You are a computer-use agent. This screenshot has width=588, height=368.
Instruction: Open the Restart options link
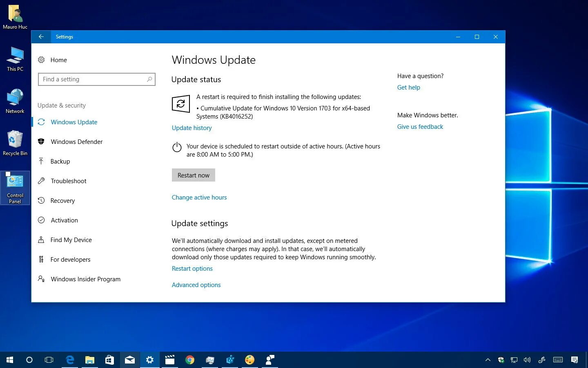point(192,269)
